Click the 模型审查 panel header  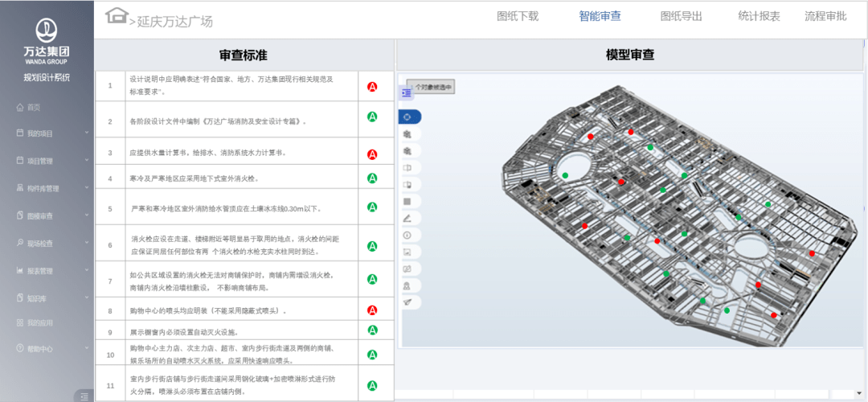[x=630, y=55]
